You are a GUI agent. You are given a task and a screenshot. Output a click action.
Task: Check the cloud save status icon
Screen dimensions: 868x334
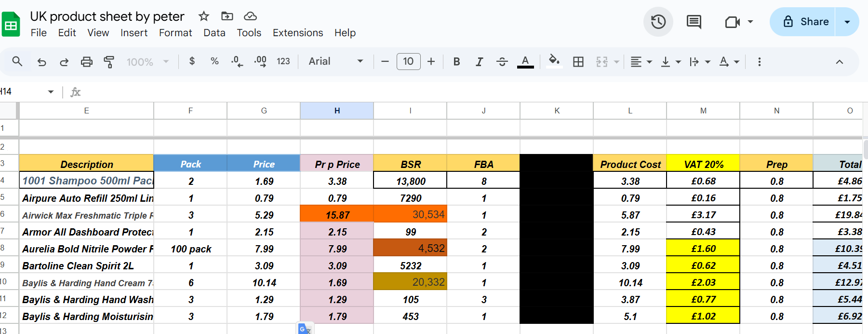(x=250, y=16)
